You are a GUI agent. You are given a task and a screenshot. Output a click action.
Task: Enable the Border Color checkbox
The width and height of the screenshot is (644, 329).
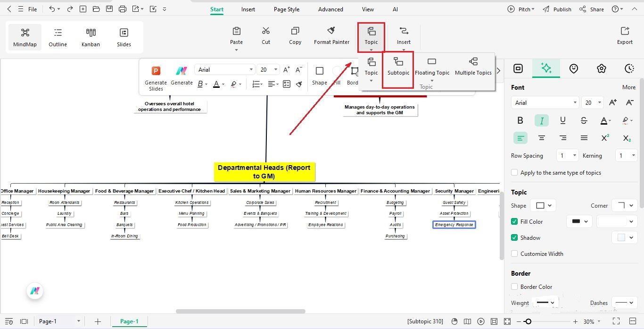pos(514,287)
